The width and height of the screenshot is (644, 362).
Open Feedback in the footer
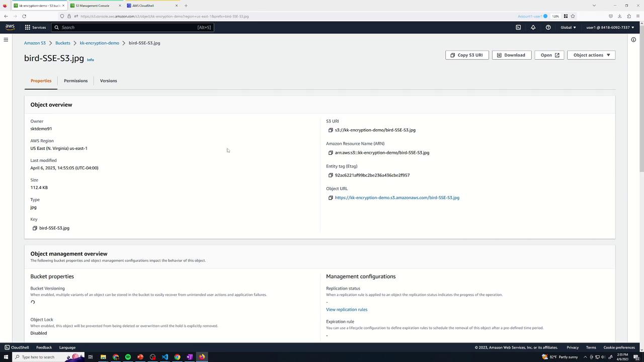point(44,347)
